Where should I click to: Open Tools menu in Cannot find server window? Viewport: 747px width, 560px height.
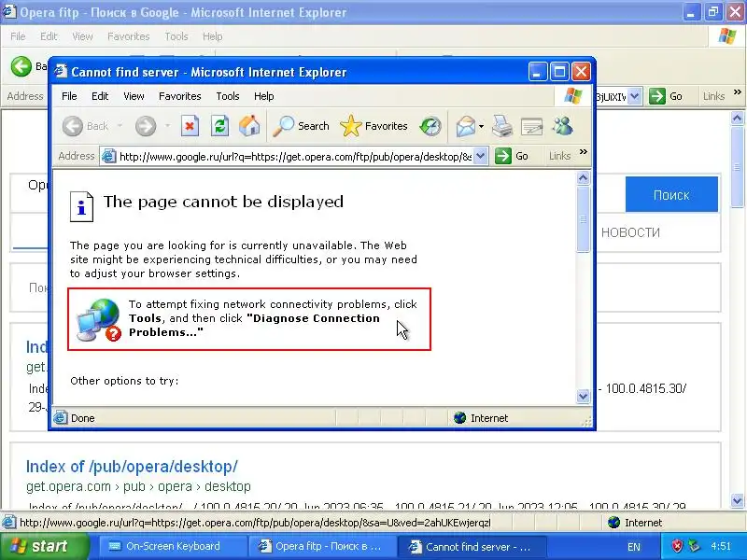228,96
